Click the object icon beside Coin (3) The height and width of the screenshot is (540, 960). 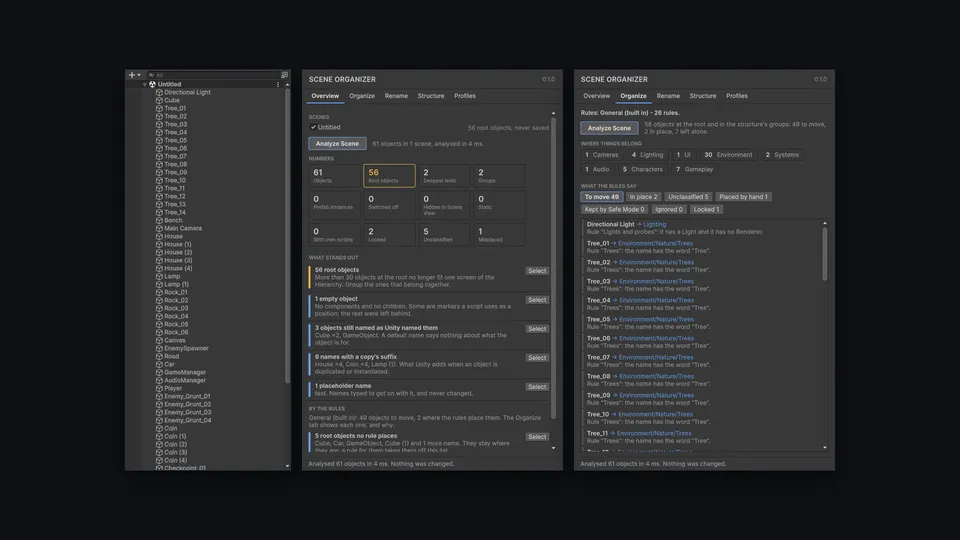coord(159,452)
